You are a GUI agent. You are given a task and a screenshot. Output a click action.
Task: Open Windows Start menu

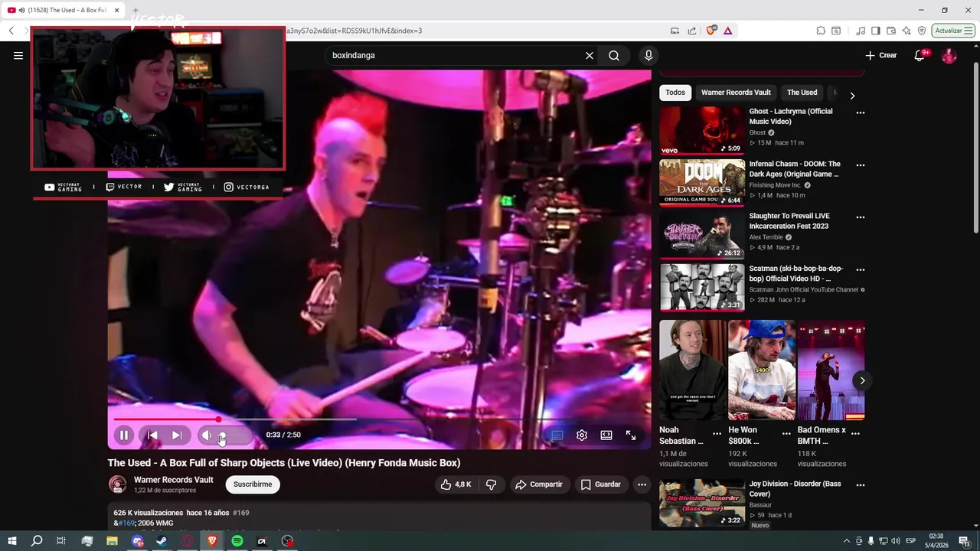point(11,541)
